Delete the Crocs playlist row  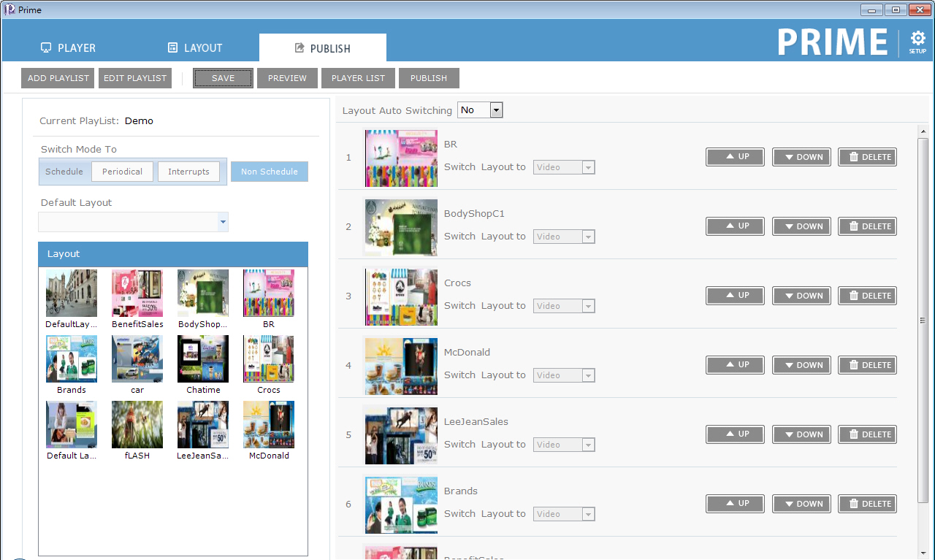tap(867, 296)
